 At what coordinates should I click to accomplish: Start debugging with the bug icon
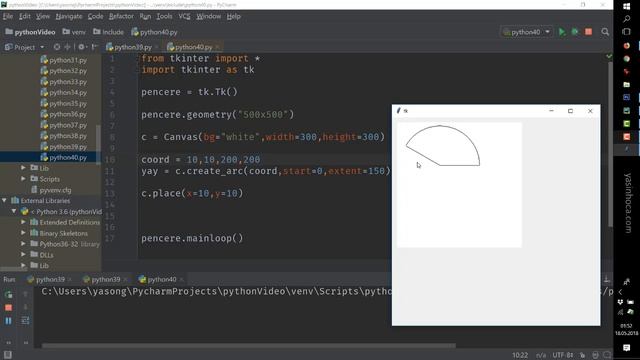575,32
